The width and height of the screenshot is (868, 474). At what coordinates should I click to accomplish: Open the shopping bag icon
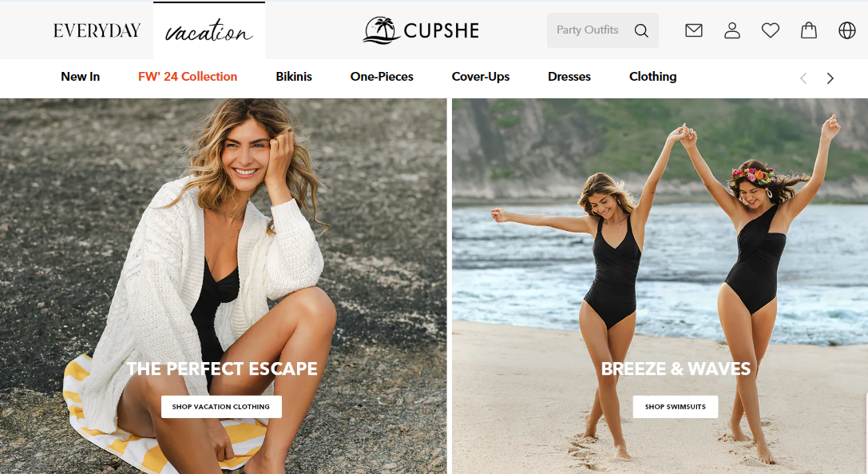coord(809,30)
